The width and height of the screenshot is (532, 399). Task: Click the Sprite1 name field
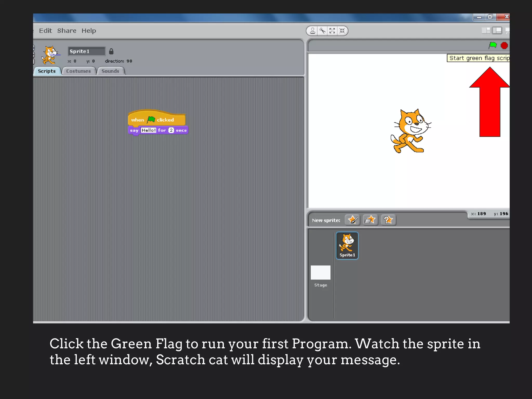[87, 51]
